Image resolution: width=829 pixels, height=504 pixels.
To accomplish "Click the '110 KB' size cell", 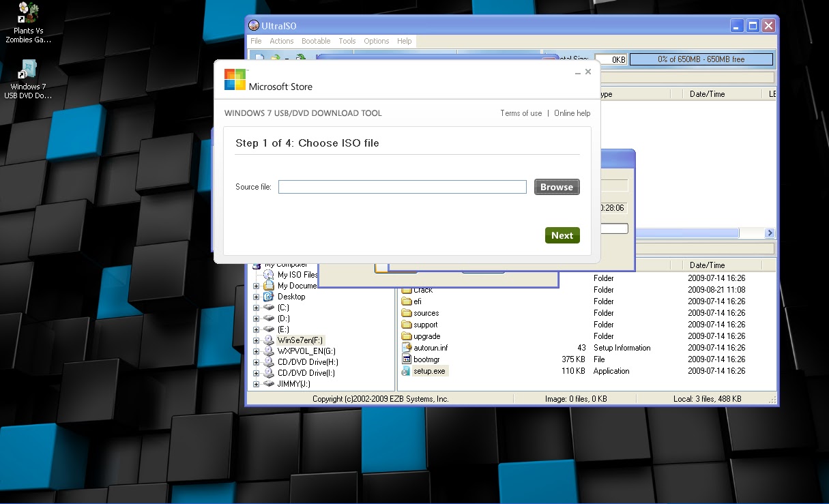I will click(x=573, y=371).
